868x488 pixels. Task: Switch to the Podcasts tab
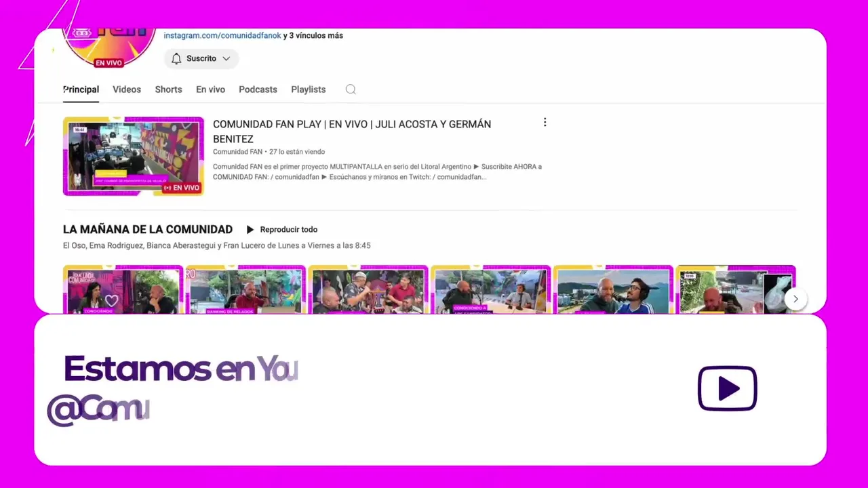tap(258, 89)
